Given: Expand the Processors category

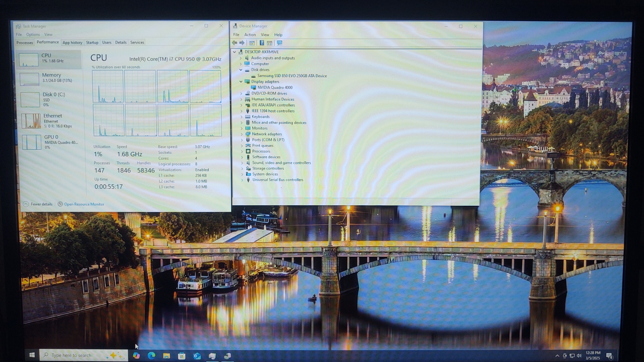Looking at the screenshot, I should (242, 151).
